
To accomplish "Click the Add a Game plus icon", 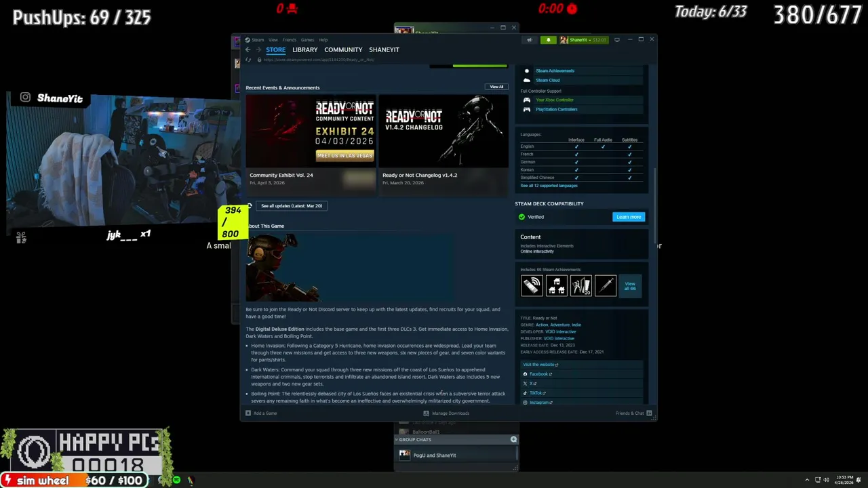I will coord(248,413).
